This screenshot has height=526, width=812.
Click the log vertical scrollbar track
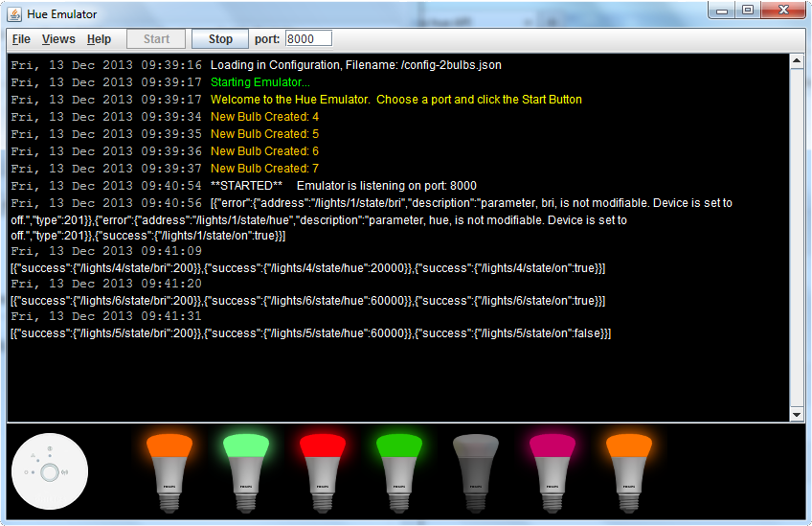click(x=797, y=238)
